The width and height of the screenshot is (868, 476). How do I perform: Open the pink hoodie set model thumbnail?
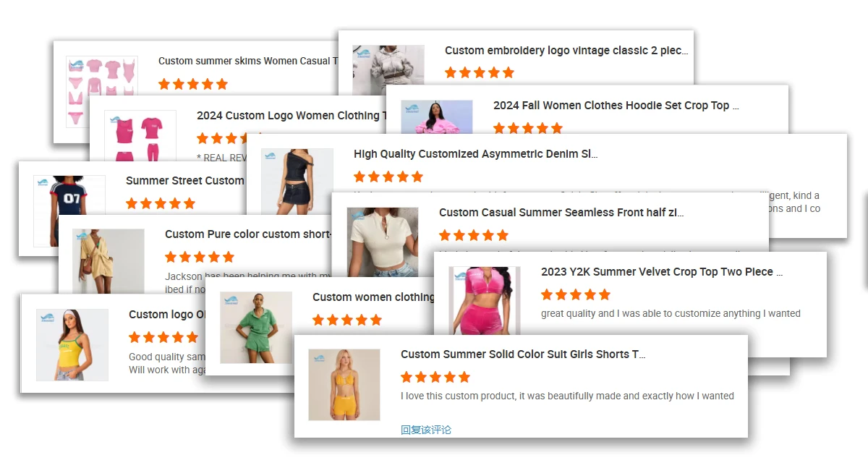click(436, 116)
